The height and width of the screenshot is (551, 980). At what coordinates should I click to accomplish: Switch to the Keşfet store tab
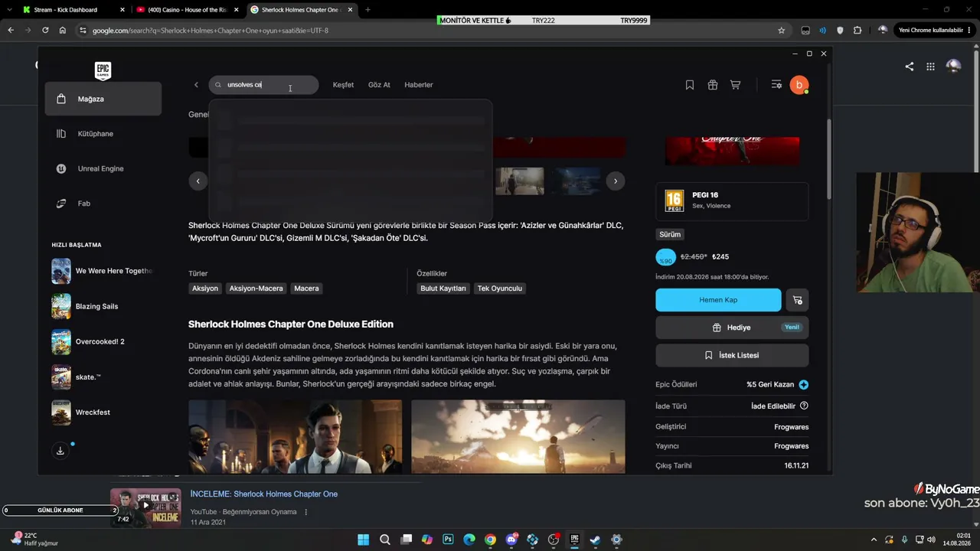(343, 85)
